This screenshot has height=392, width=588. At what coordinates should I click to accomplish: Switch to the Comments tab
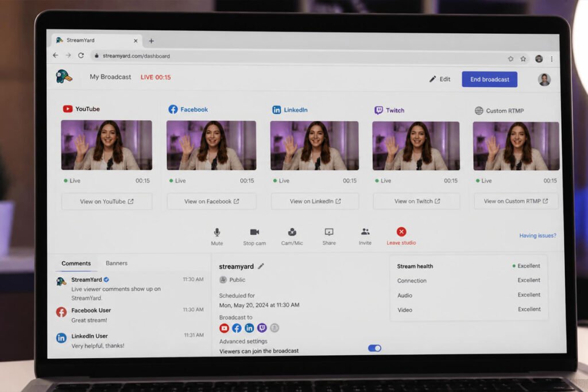click(76, 263)
